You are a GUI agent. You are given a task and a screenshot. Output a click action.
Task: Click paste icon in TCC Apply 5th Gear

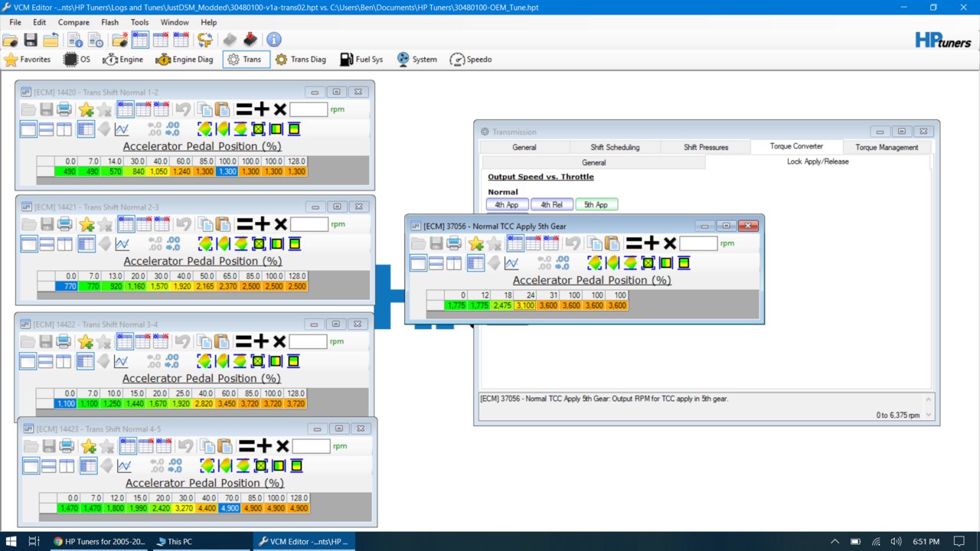tap(612, 243)
